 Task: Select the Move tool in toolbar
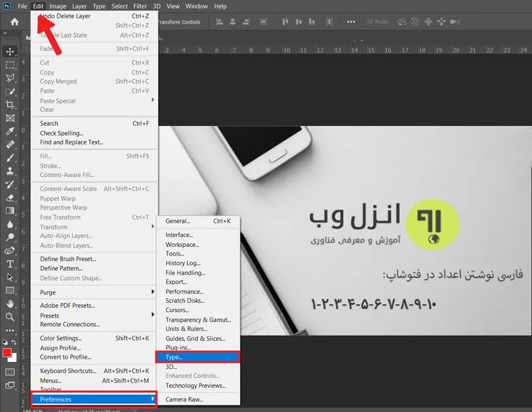point(10,52)
